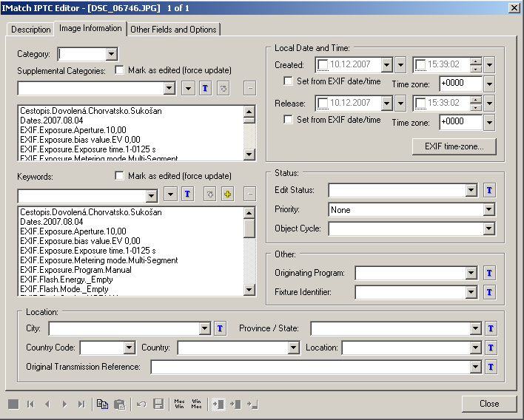Click add icon beside Supplemental Categories T
Screen dimensions: 524x420
click(224, 89)
